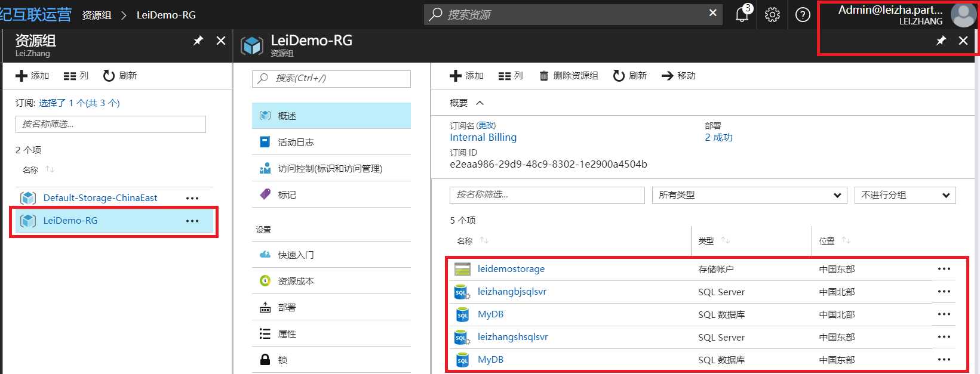Change the subscription via the change link
980x374 pixels.
pyautogui.click(x=486, y=125)
